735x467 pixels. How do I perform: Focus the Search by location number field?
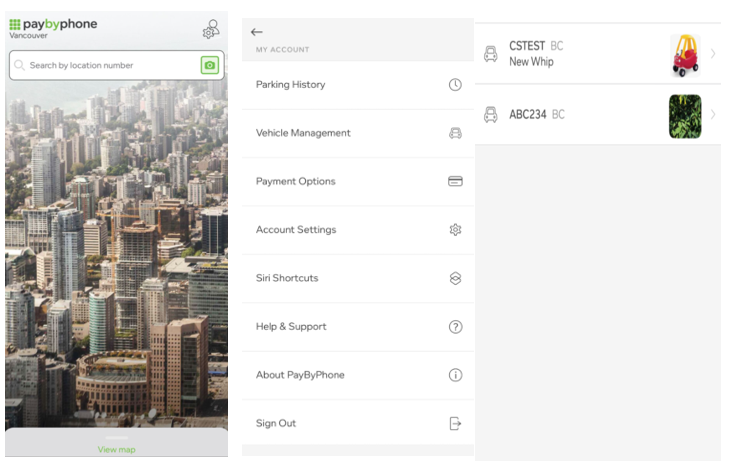click(116, 65)
